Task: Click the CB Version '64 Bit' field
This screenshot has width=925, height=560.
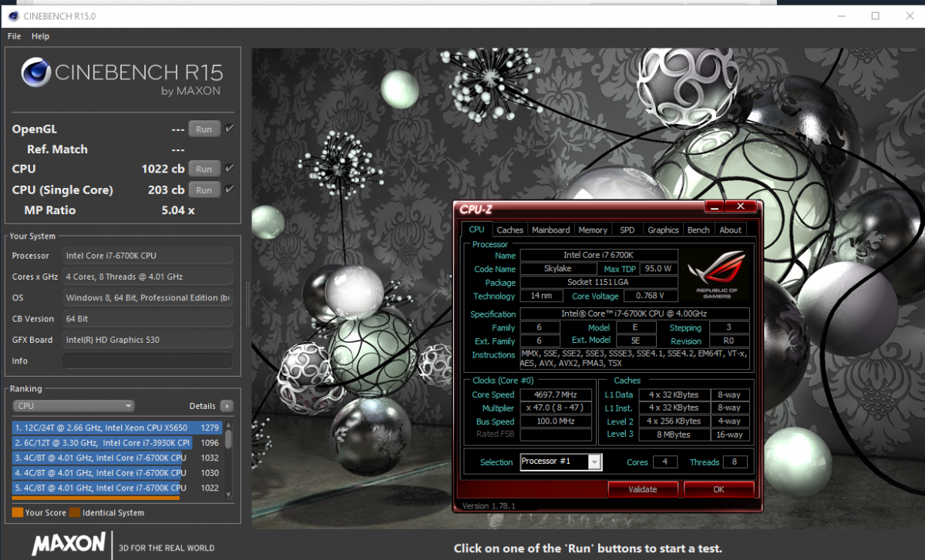Action: (x=147, y=318)
